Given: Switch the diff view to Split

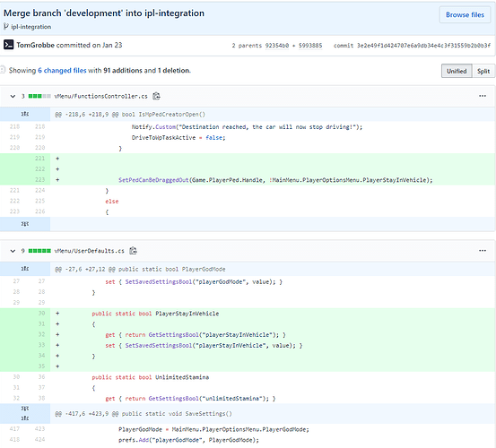Looking at the screenshot, I should (483, 71).
